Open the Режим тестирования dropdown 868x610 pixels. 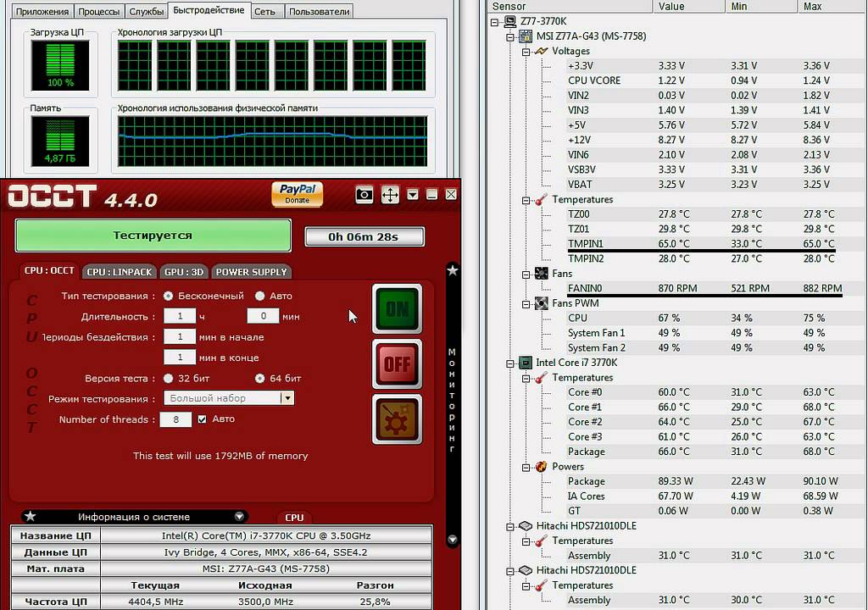[287, 398]
